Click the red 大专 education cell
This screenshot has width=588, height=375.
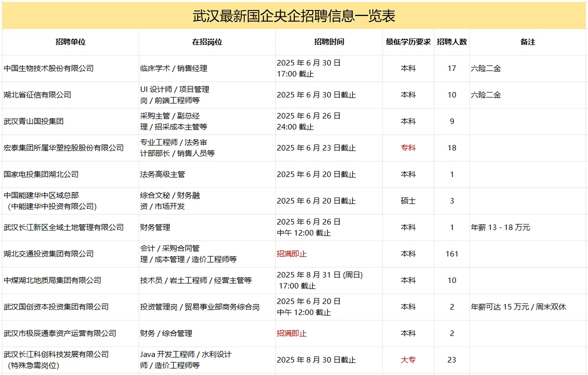coord(408,359)
